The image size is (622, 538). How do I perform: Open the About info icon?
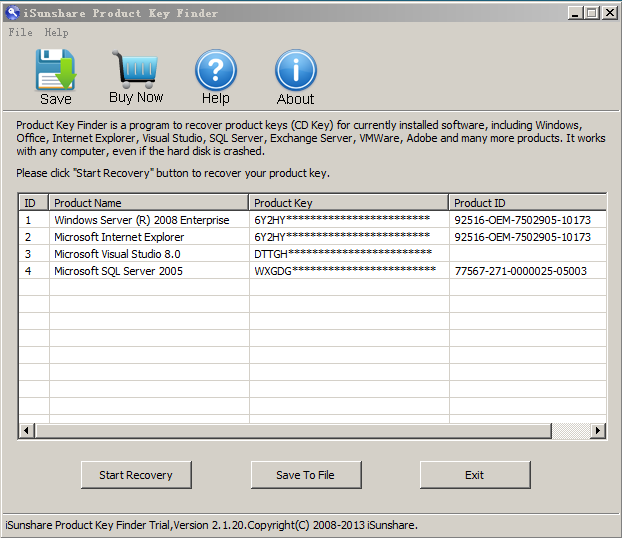coord(296,70)
